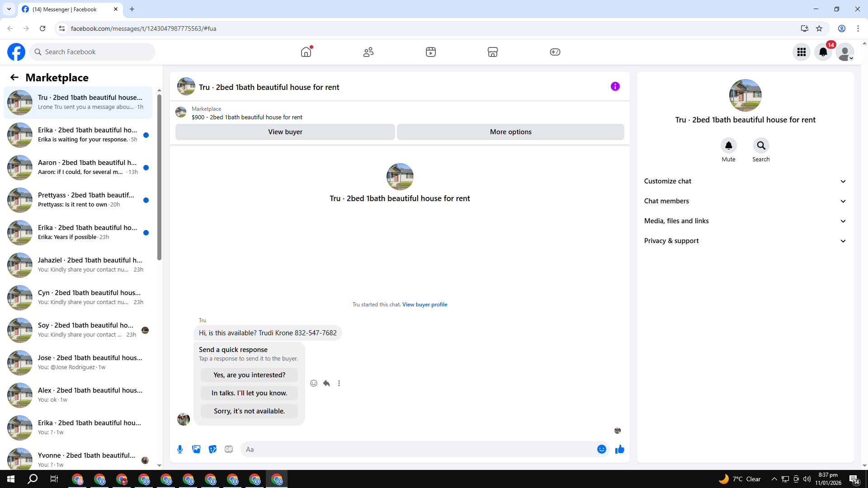Open the account profile avatar menu
Viewport: 868px width, 488px height.
point(845,52)
